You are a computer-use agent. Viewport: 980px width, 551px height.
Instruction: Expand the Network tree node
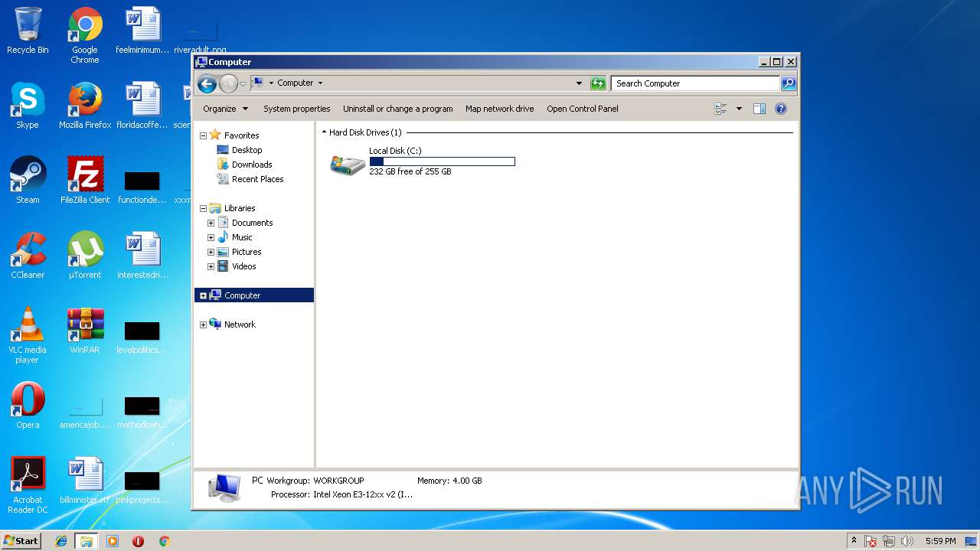(x=203, y=324)
